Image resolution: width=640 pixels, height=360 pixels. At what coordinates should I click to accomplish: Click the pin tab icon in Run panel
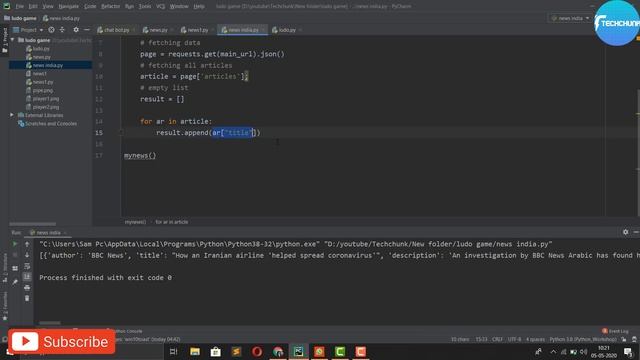click(x=15, y=282)
